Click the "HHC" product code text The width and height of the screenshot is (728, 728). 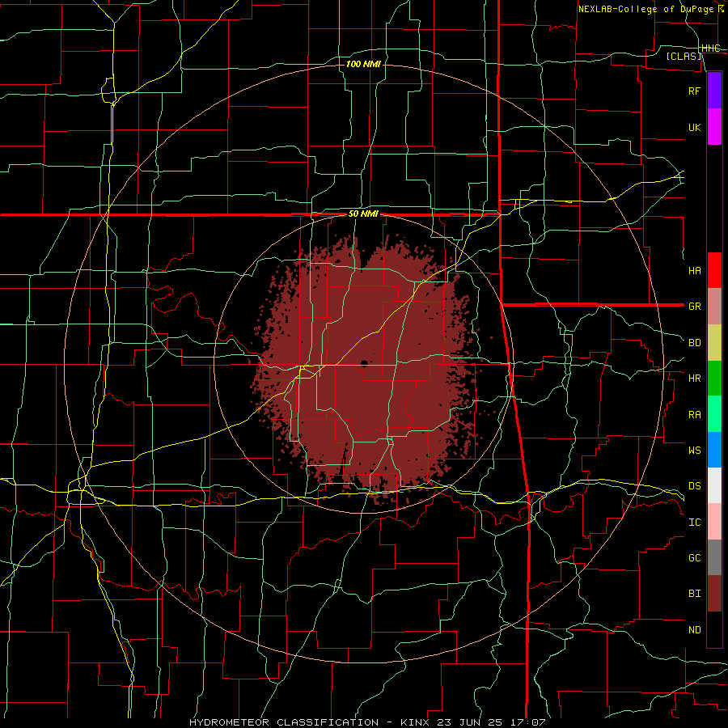point(710,49)
